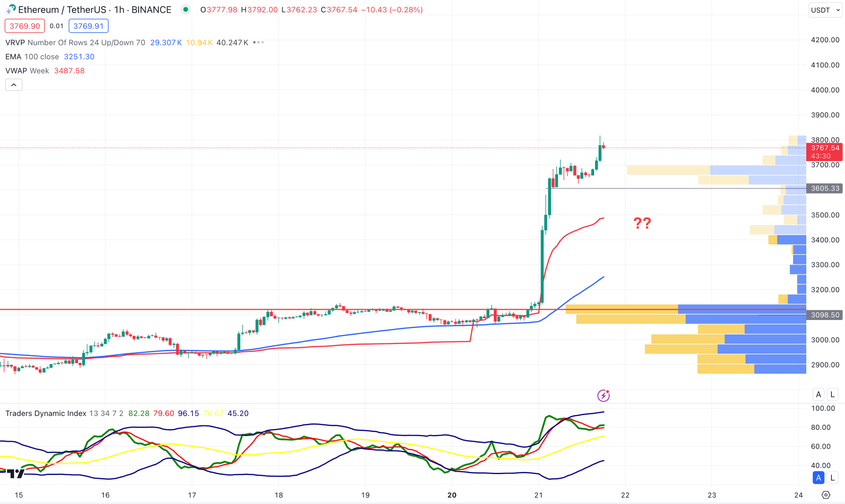This screenshot has height=504, width=845.
Task: Click the green market open status dot
Action: pos(186,9)
